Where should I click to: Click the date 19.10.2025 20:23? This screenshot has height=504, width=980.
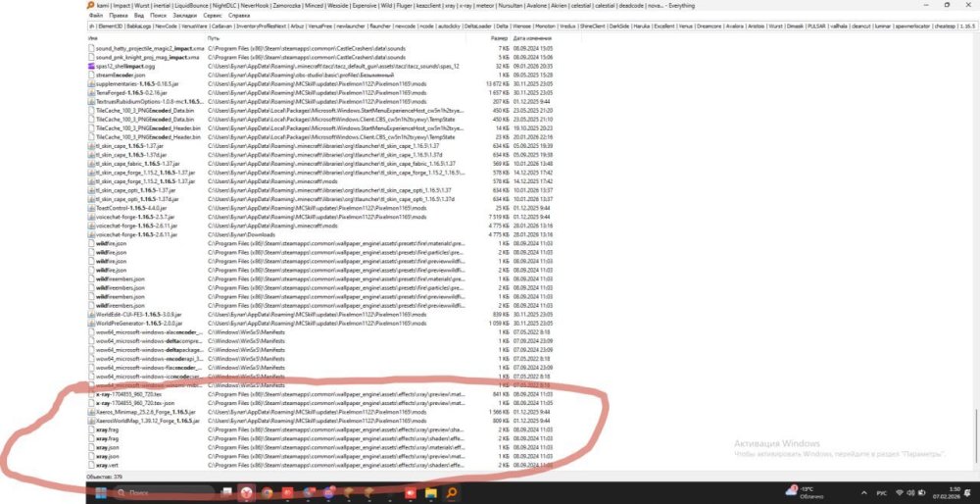click(532, 127)
